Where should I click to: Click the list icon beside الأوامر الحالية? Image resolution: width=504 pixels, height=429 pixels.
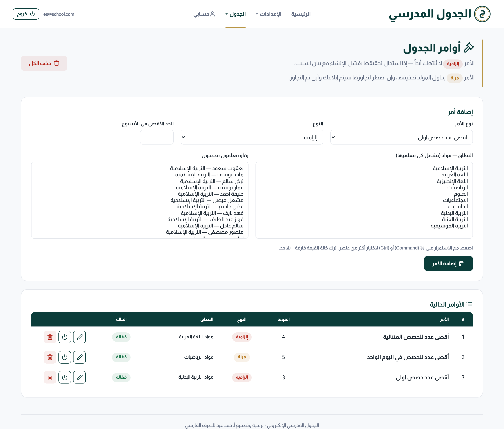470,304
